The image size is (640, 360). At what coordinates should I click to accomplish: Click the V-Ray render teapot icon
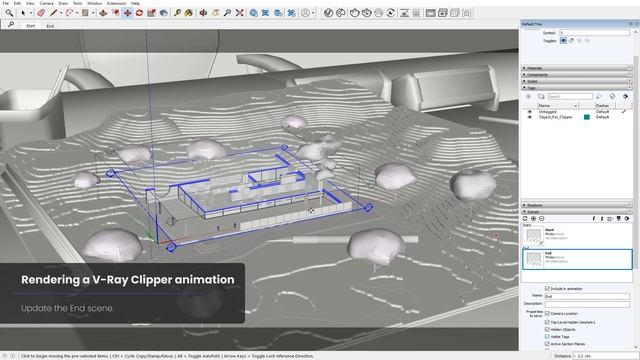point(354,13)
